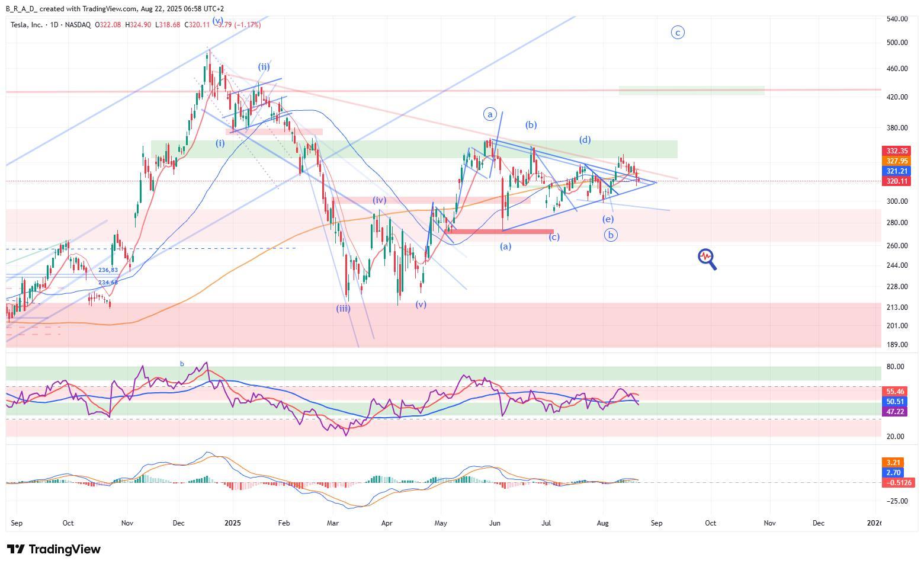Click the Tesla, Inc. symbol title
This screenshot has width=924, height=567.
[27, 25]
